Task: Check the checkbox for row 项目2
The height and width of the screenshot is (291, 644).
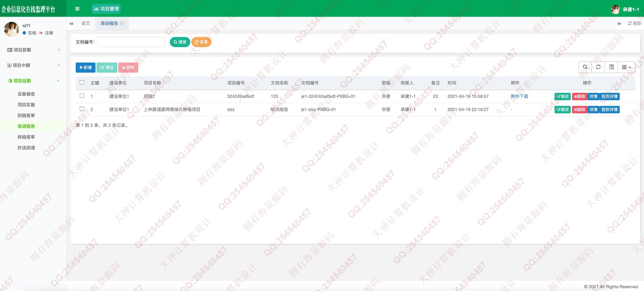Action: [82, 96]
